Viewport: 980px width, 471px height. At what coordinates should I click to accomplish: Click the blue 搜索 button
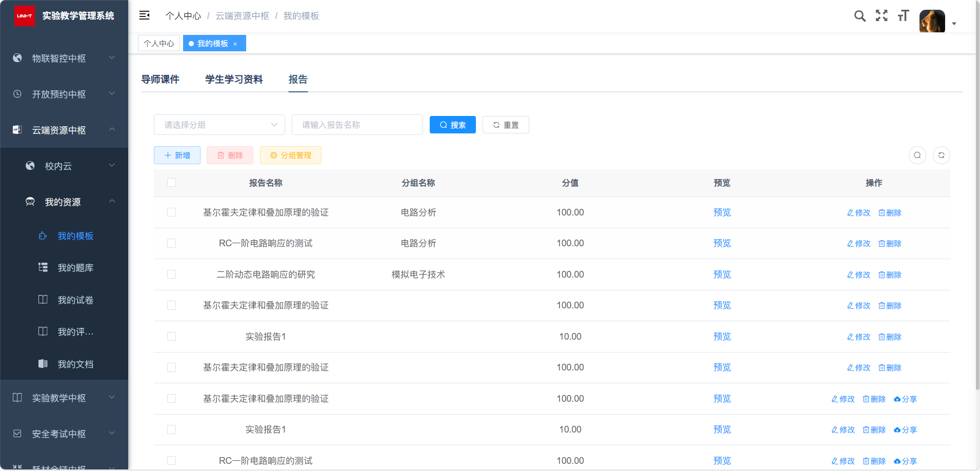pos(452,125)
